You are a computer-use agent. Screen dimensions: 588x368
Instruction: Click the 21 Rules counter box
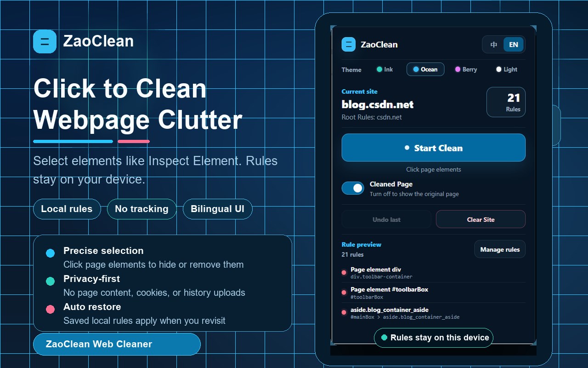pyautogui.click(x=506, y=102)
